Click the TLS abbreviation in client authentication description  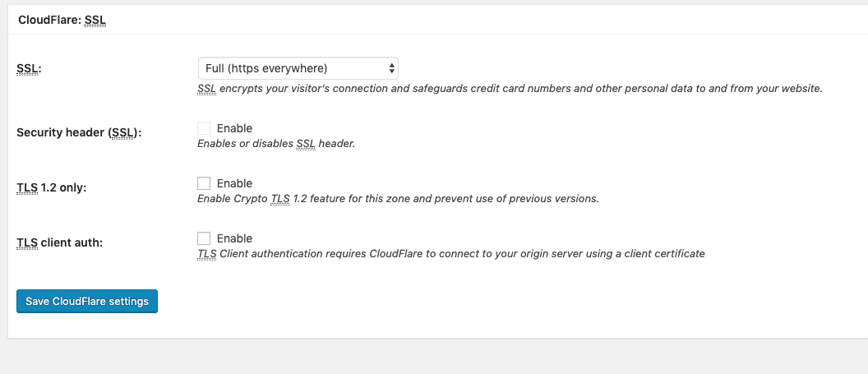pyautogui.click(x=206, y=254)
